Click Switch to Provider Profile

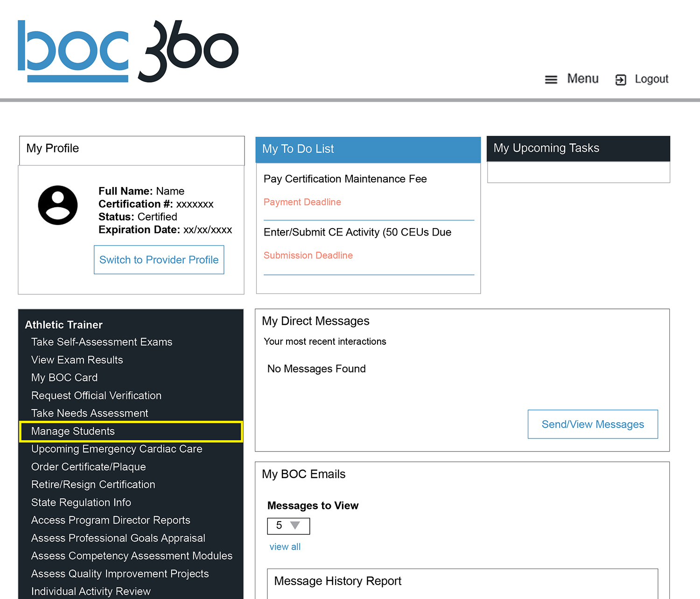point(159,260)
